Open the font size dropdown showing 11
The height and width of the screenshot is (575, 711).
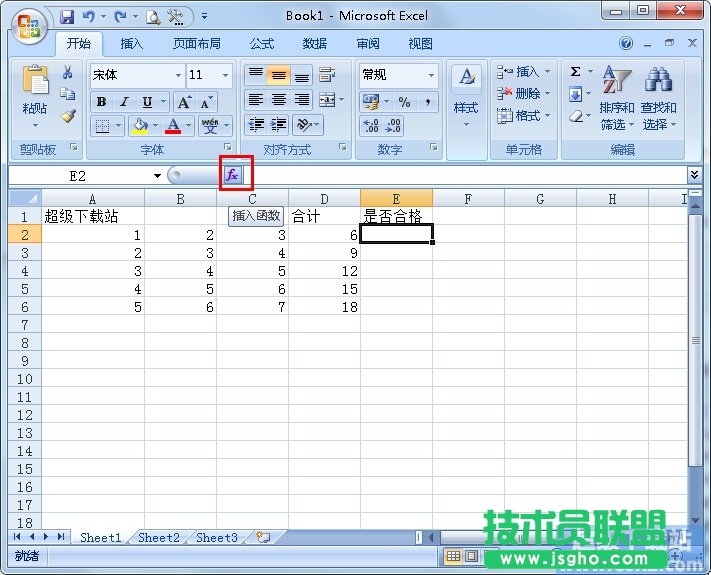click(x=225, y=75)
